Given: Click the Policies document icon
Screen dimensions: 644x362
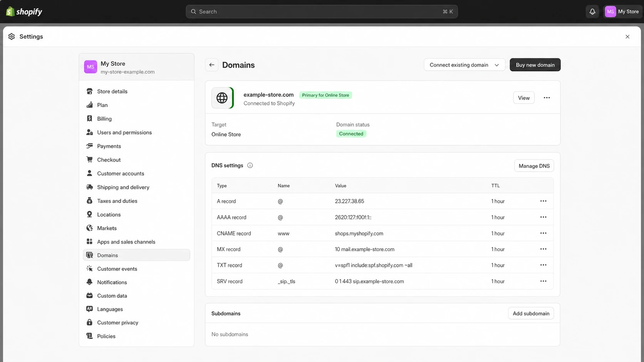Looking at the screenshot, I should coord(89,336).
